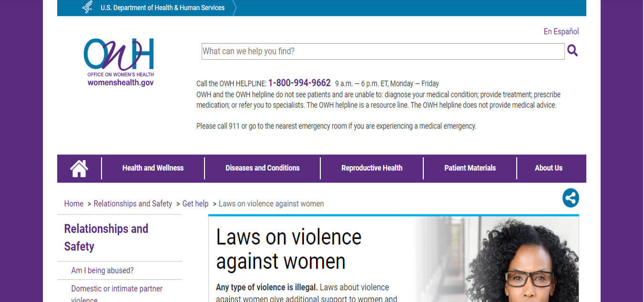Click the magnifying glass search icon
Viewport: 644px width, 302px height.
point(572,51)
